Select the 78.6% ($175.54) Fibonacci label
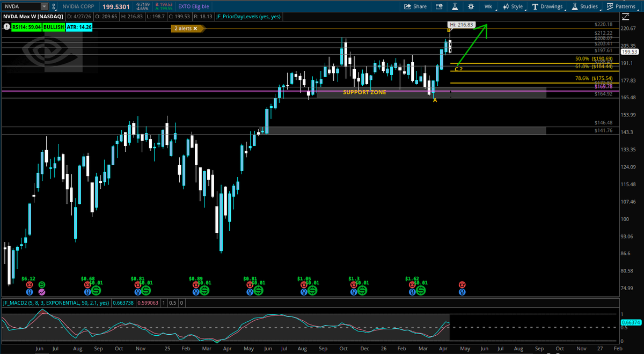644x354 pixels. click(x=594, y=78)
